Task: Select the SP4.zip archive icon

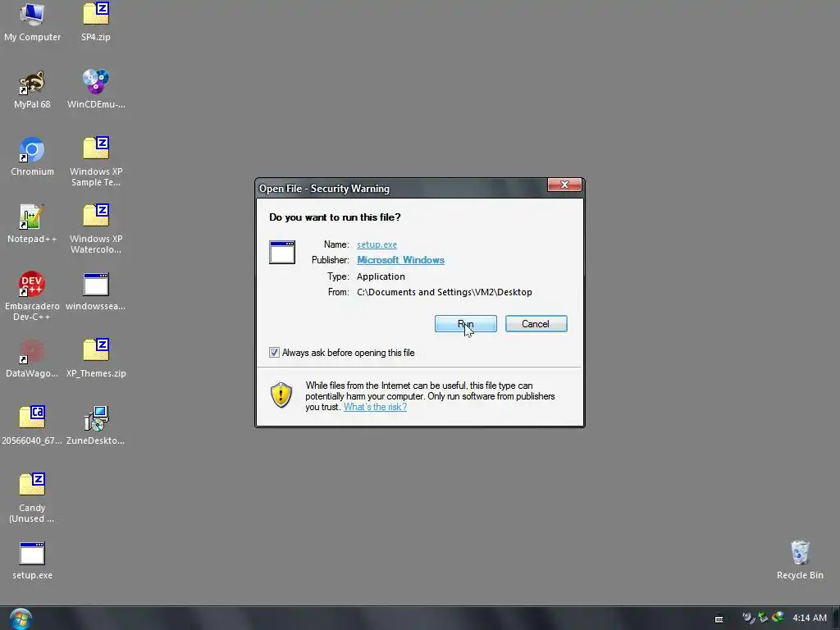Action: click(96, 22)
